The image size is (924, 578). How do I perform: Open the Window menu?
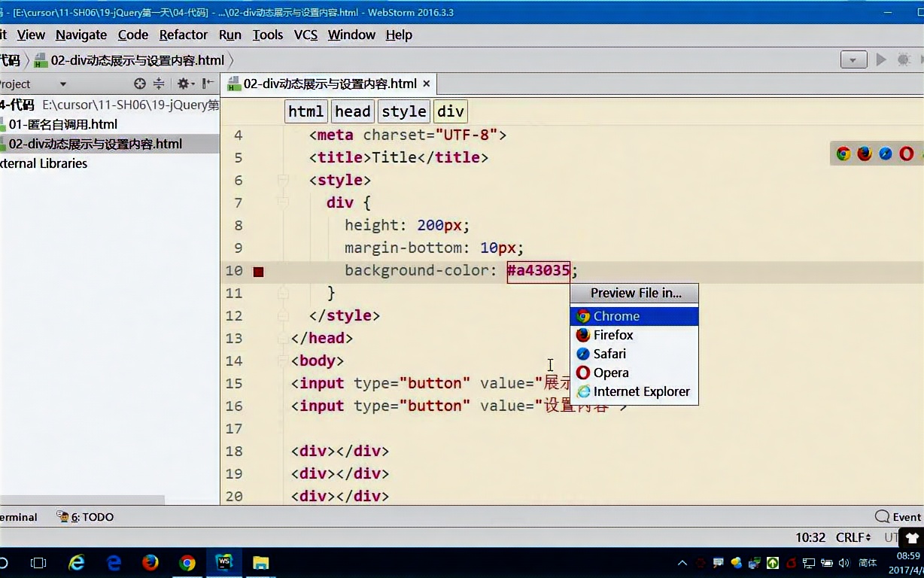351,35
